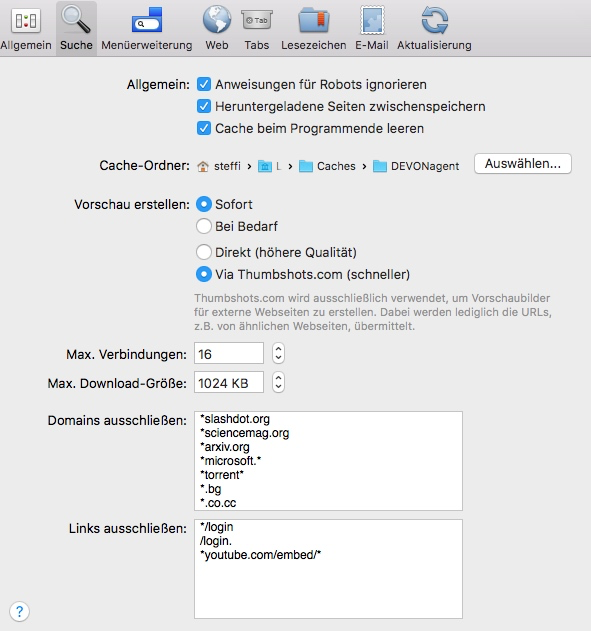Click the Auswählen... button

pyautogui.click(x=523, y=164)
